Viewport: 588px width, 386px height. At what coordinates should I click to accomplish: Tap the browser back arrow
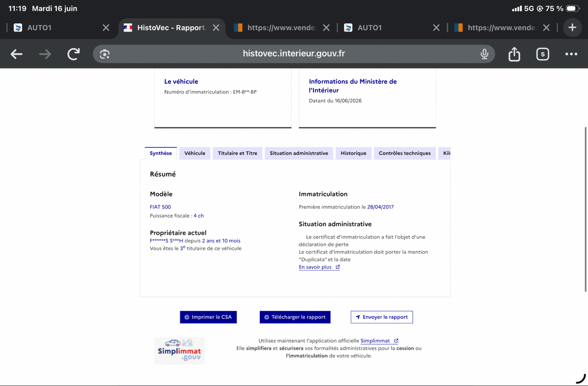coord(17,54)
